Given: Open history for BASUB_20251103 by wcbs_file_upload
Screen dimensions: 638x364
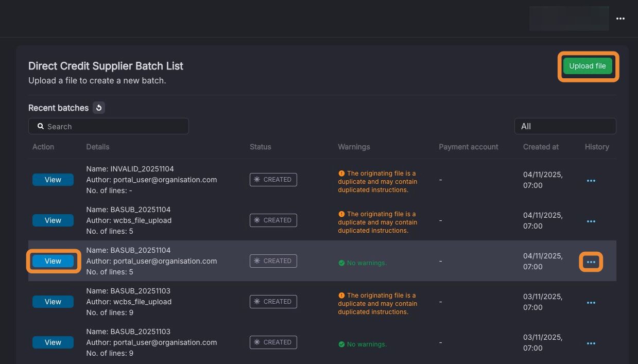Looking at the screenshot, I should pos(591,303).
